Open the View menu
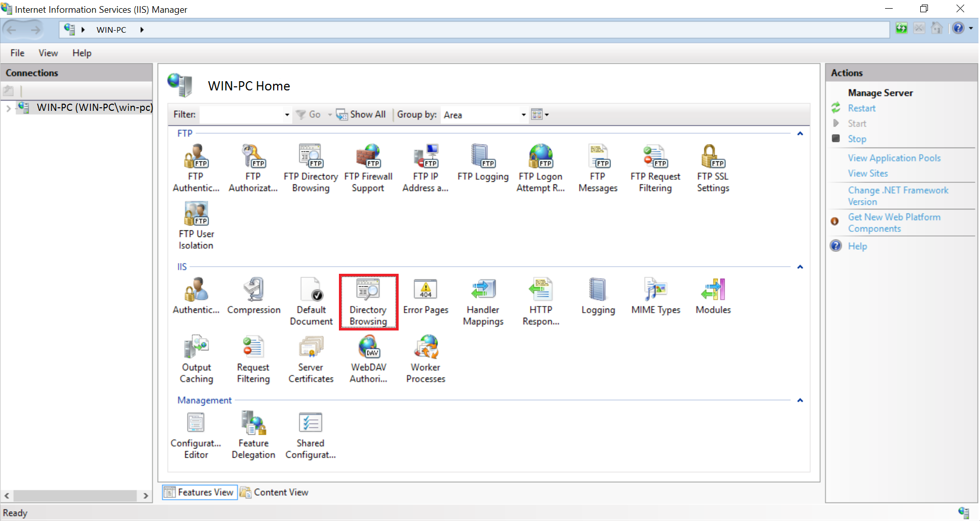 click(48, 53)
